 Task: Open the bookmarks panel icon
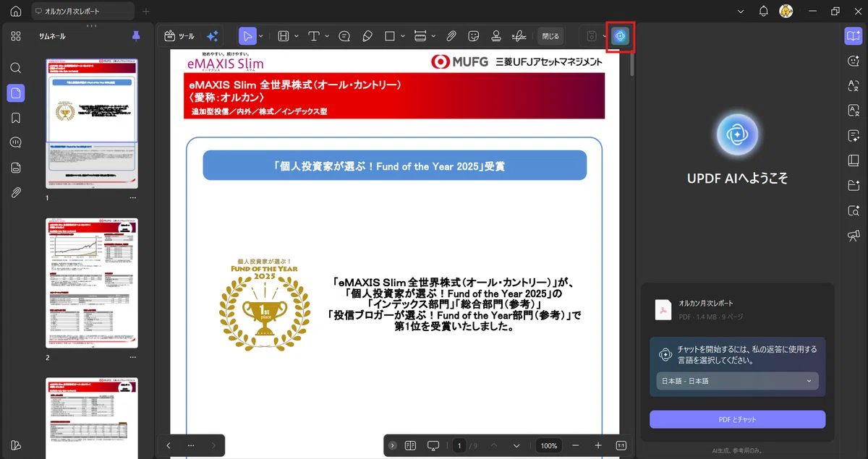coord(16,118)
